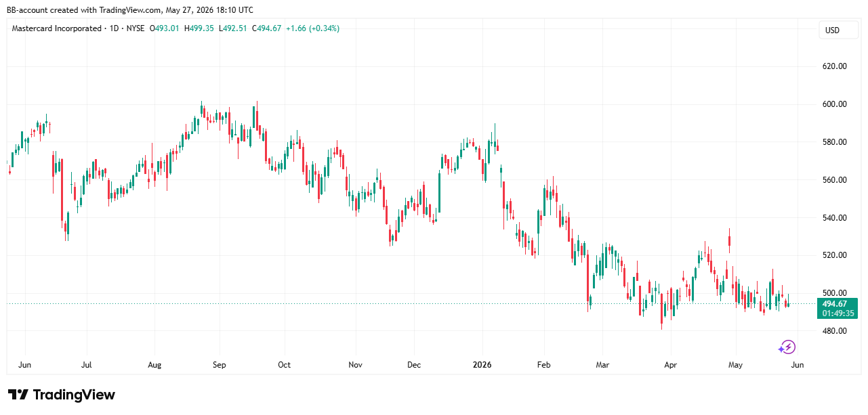The width and height of the screenshot is (868, 415).
Task: Click the Sep marker on time axis
Action: pyautogui.click(x=219, y=365)
